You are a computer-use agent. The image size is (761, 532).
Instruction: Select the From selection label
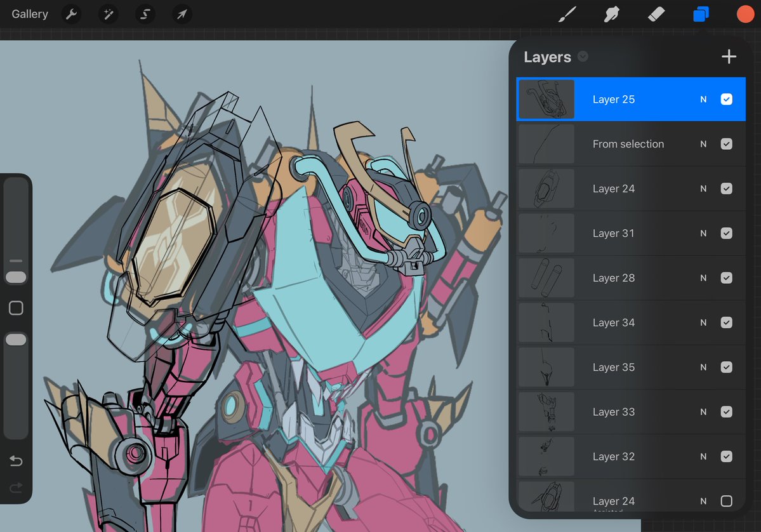[x=628, y=143]
